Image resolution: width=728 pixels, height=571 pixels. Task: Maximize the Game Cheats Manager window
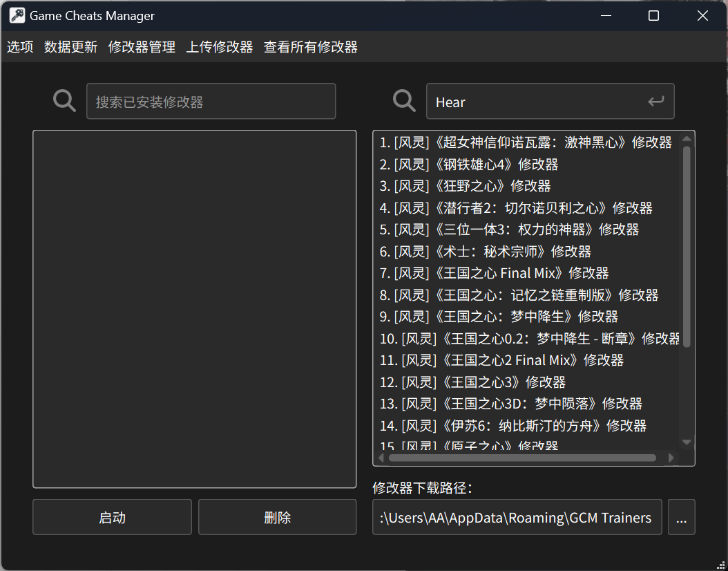[653, 15]
